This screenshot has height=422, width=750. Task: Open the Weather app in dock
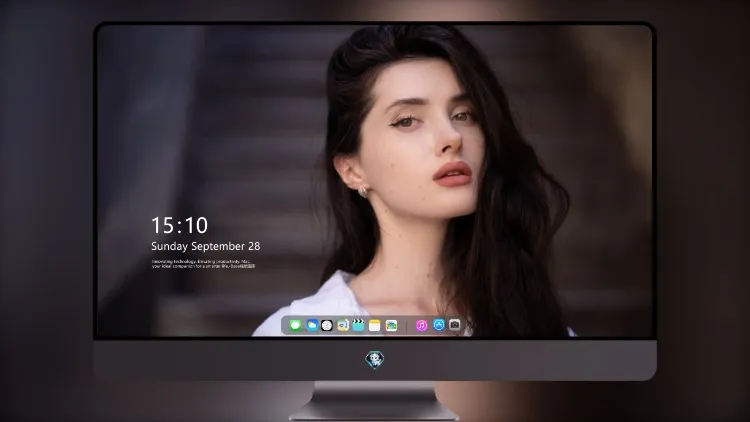[x=312, y=325]
